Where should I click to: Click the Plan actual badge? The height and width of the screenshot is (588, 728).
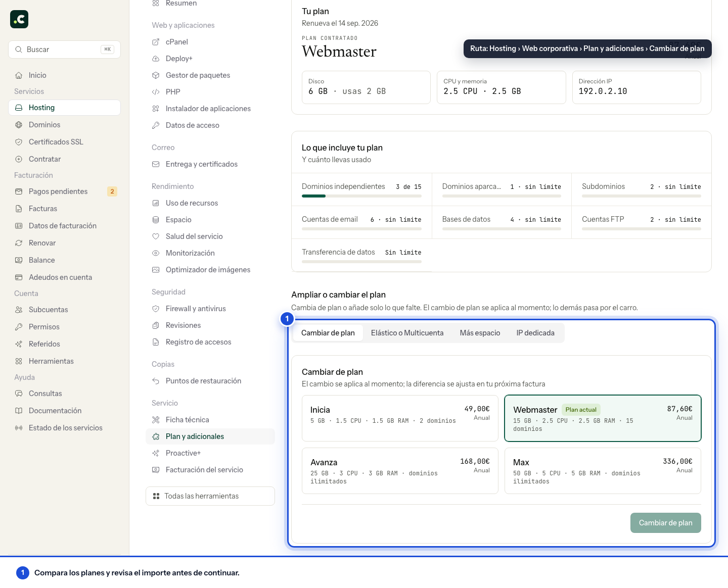pos(581,410)
